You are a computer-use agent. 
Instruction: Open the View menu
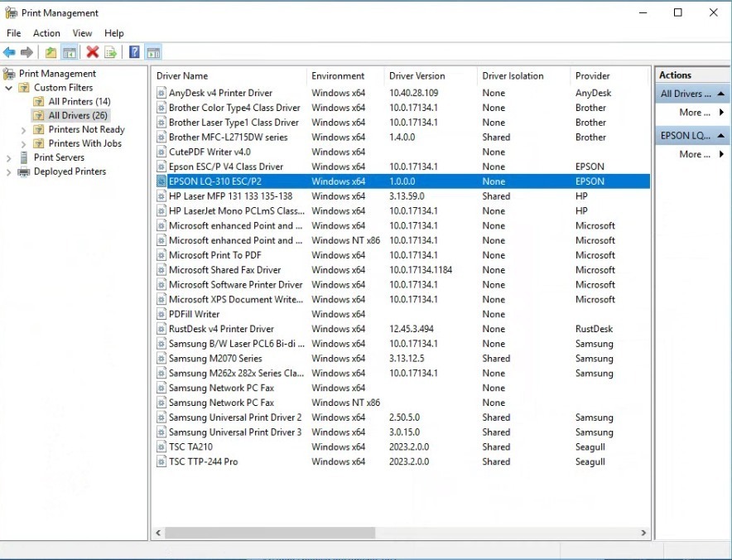[82, 33]
